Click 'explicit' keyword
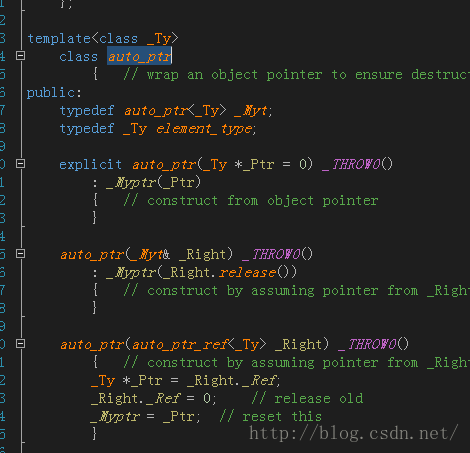The image size is (470, 453). pos(90,164)
